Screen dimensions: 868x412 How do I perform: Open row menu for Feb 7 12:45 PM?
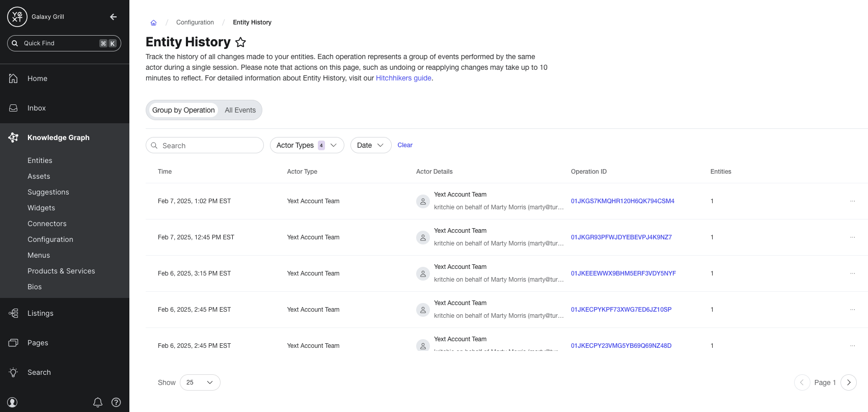(x=853, y=237)
